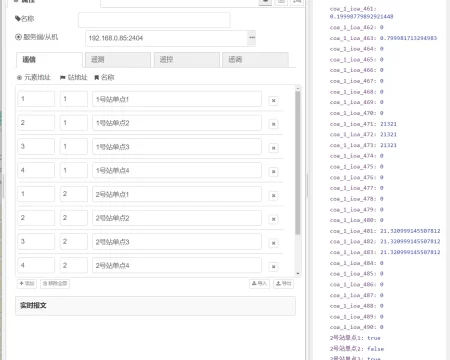Image resolution: width=450 pixels, height=360 pixels.
Task: Click element address field of 1号站单点1
Action: click(36, 99)
